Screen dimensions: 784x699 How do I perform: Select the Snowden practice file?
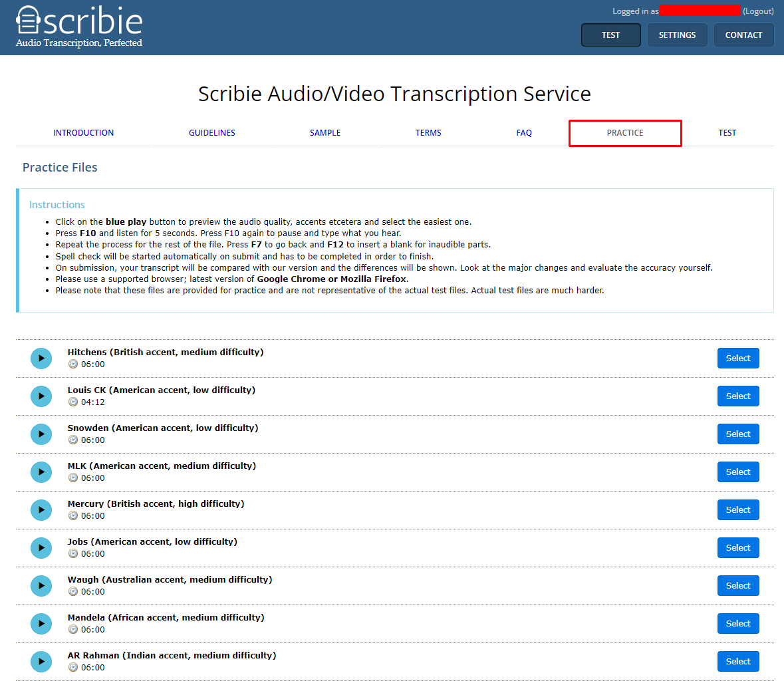pos(738,434)
